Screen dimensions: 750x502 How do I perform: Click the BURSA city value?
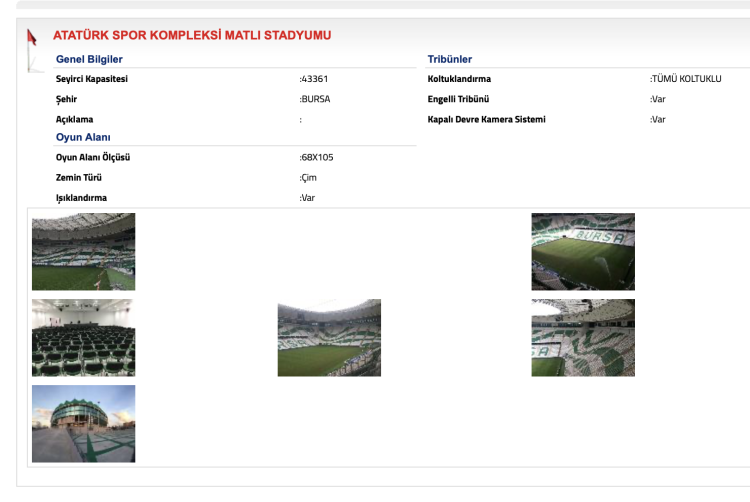[x=315, y=99]
